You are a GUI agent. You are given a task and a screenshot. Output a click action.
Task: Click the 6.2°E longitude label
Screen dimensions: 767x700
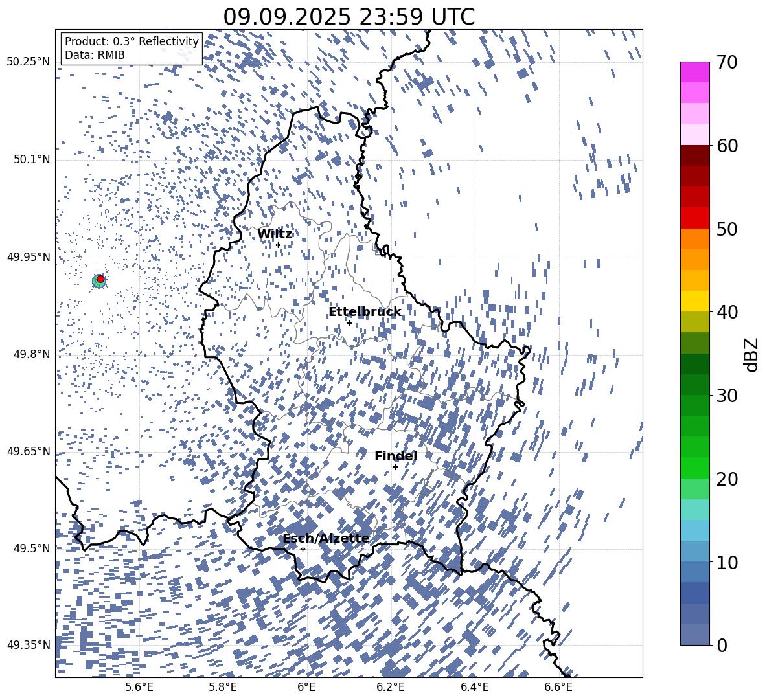(391, 687)
